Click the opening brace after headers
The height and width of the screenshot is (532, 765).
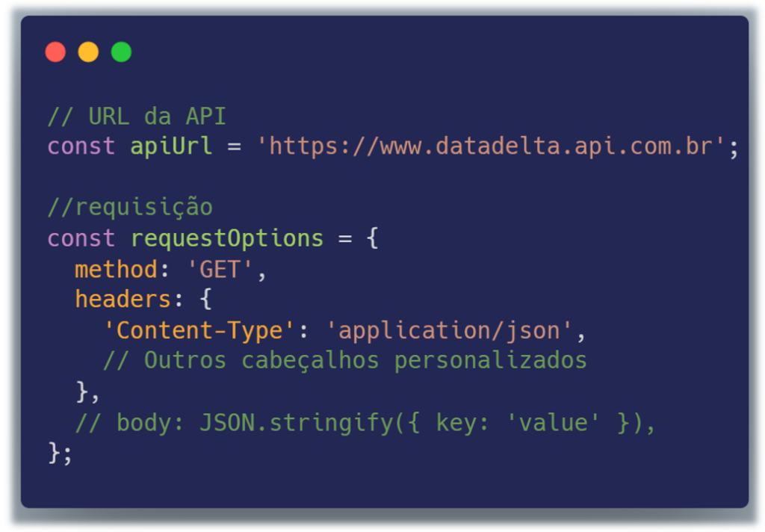[x=206, y=299]
